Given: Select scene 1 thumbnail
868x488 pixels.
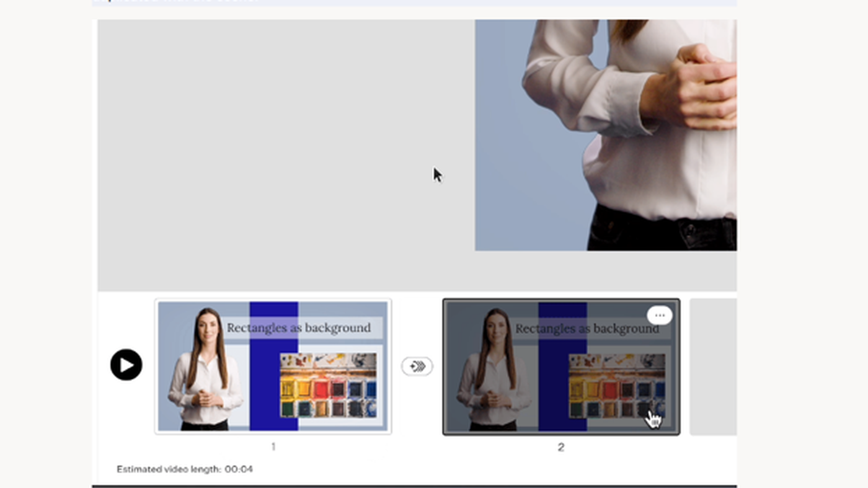Looking at the screenshot, I should click(x=273, y=366).
